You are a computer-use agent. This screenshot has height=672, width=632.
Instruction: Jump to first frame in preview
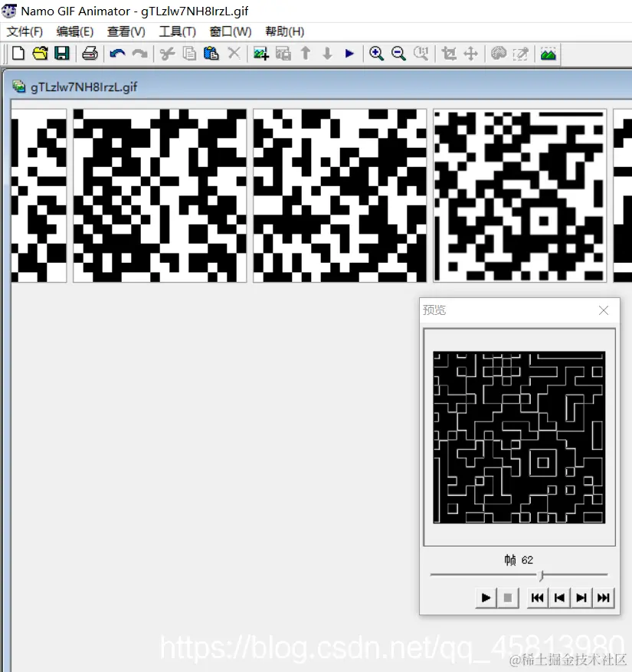click(x=537, y=598)
